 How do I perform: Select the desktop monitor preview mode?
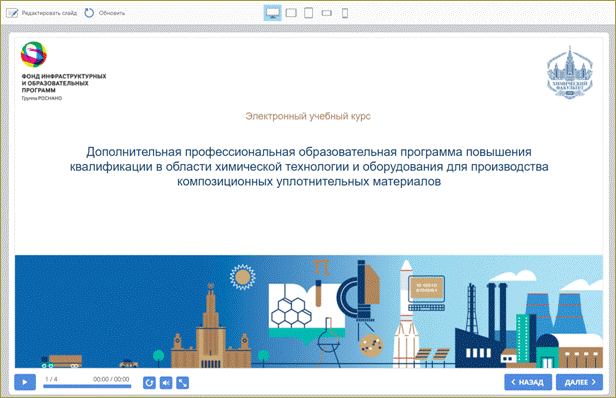[273, 13]
